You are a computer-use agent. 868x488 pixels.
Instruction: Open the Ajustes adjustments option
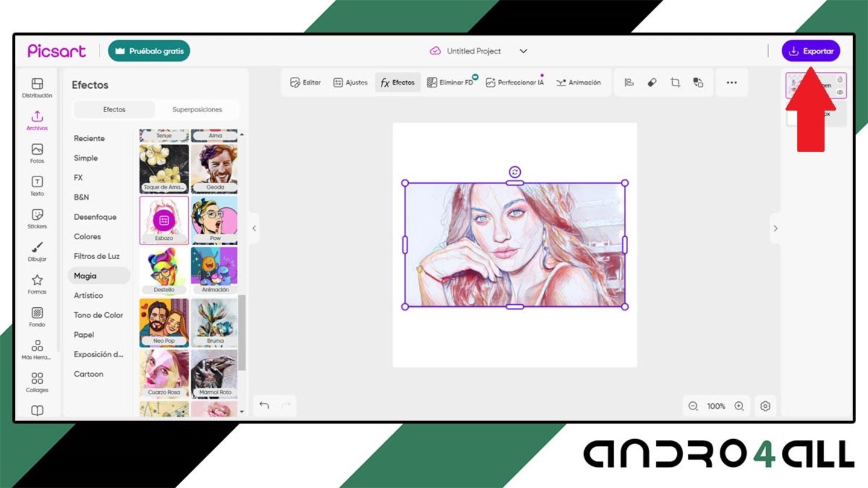tap(350, 83)
